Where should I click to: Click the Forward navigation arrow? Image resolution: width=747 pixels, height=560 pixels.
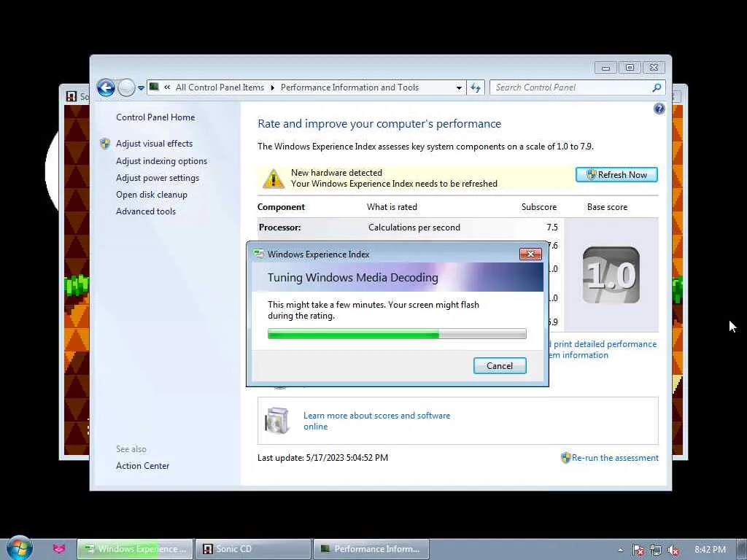126,87
